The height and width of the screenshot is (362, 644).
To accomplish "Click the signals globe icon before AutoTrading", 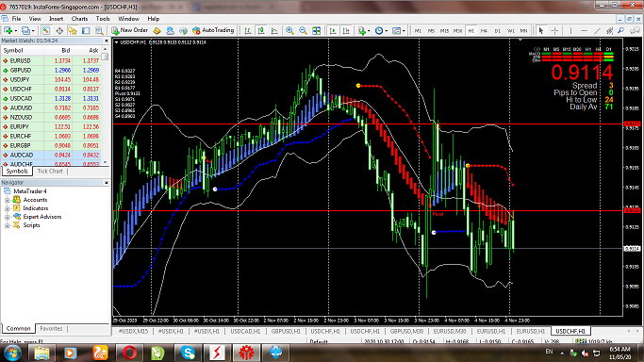I will (183, 30).
